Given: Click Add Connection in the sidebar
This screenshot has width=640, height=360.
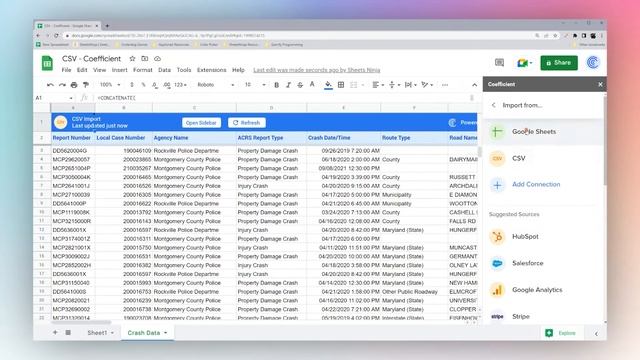Looking at the screenshot, I should click(536, 184).
